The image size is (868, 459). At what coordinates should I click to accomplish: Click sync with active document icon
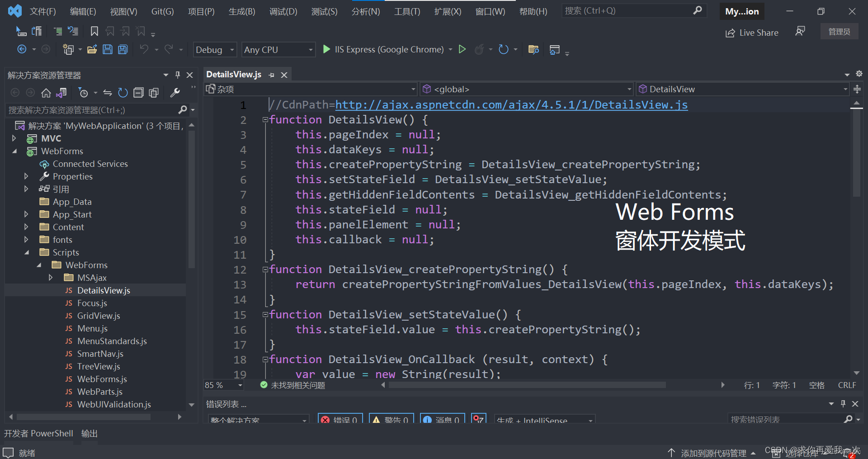tap(107, 93)
